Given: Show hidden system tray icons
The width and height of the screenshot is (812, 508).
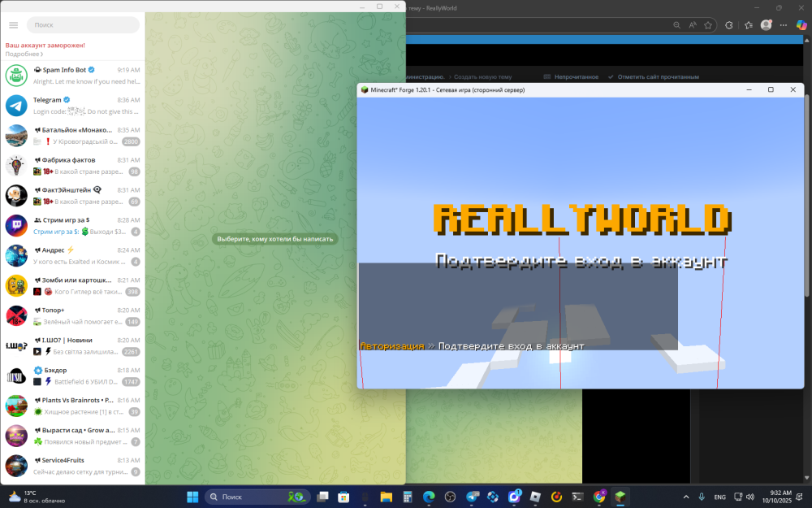Looking at the screenshot, I should [686, 497].
